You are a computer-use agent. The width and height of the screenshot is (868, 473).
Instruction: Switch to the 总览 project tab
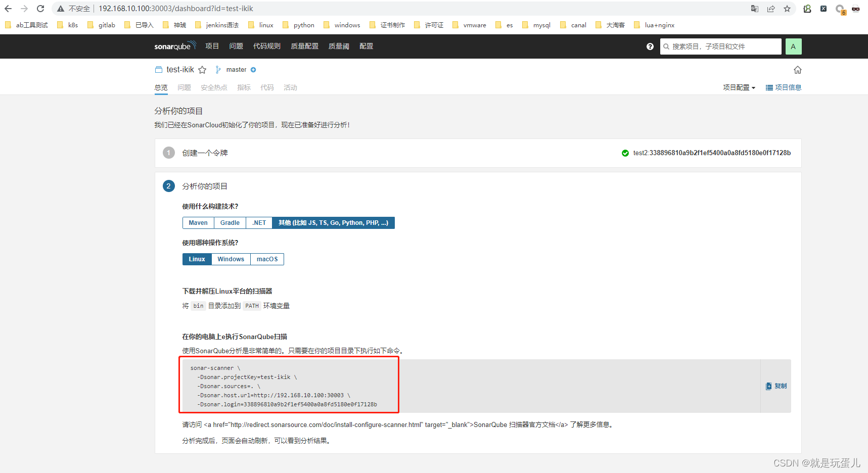click(161, 87)
